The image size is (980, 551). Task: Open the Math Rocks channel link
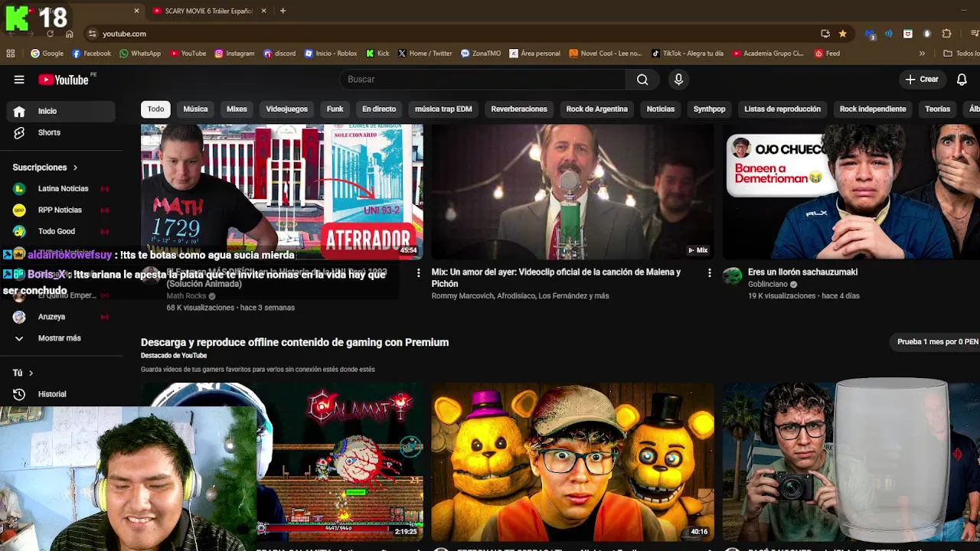pos(186,296)
